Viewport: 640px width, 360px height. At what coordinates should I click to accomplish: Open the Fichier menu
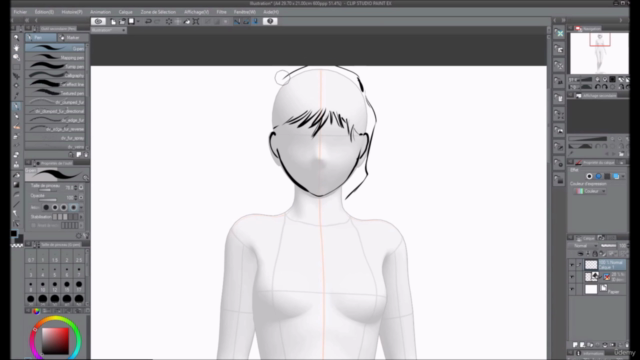click(20, 12)
